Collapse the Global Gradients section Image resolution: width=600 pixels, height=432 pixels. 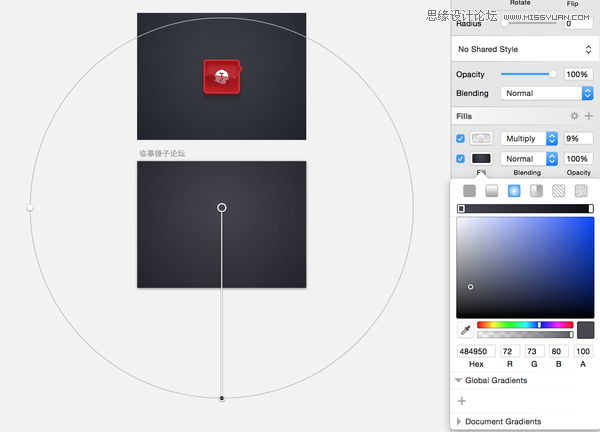[x=459, y=380]
